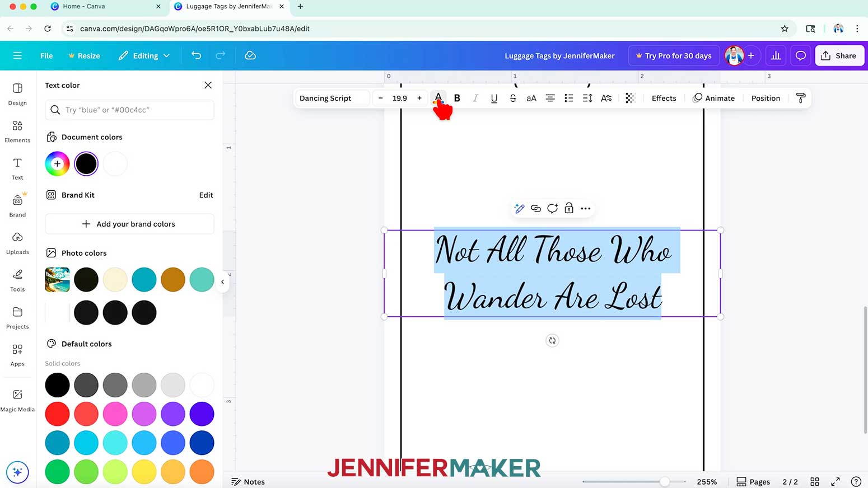Image resolution: width=868 pixels, height=488 pixels.
Task: Open more options for the text box
Action: (x=586, y=208)
